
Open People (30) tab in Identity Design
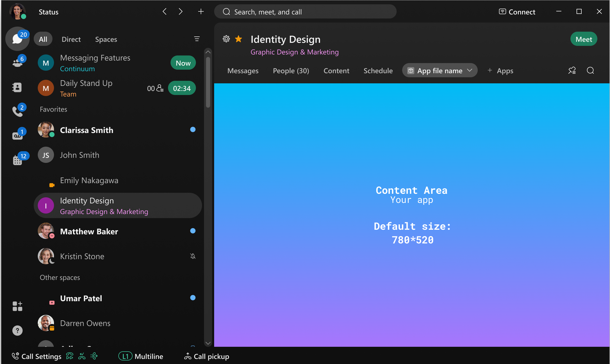coord(291,71)
